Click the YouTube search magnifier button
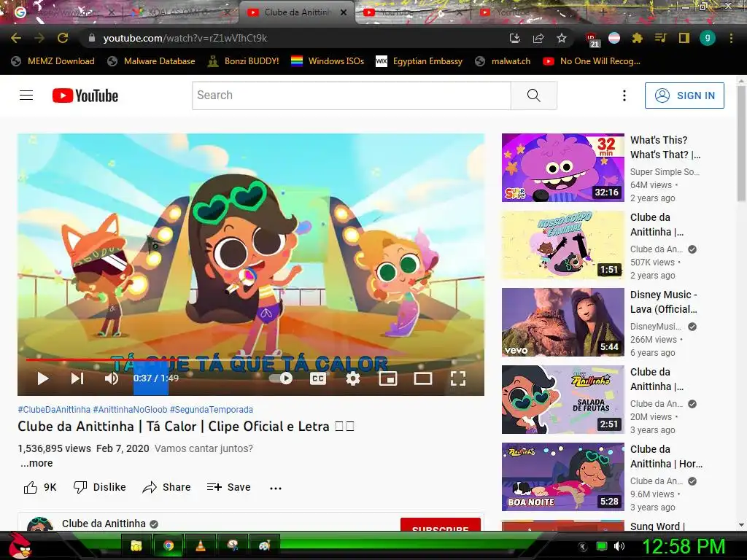 (533, 96)
